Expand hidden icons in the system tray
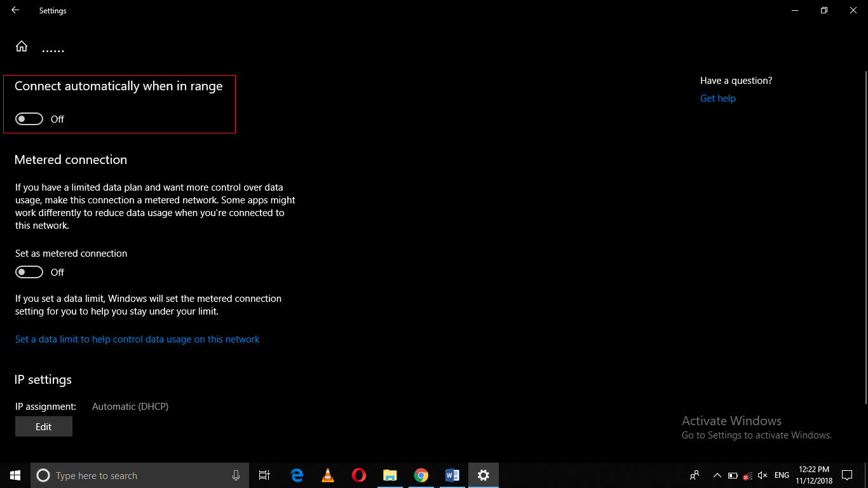This screenshot has width=868, height=488. [x=717, y=475]
